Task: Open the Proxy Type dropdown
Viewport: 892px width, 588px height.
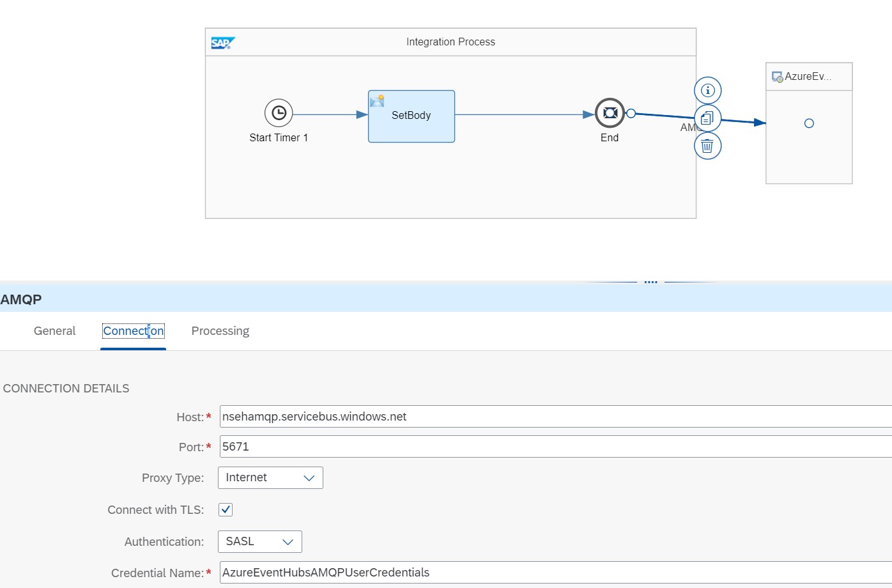Action: (270, 477)
